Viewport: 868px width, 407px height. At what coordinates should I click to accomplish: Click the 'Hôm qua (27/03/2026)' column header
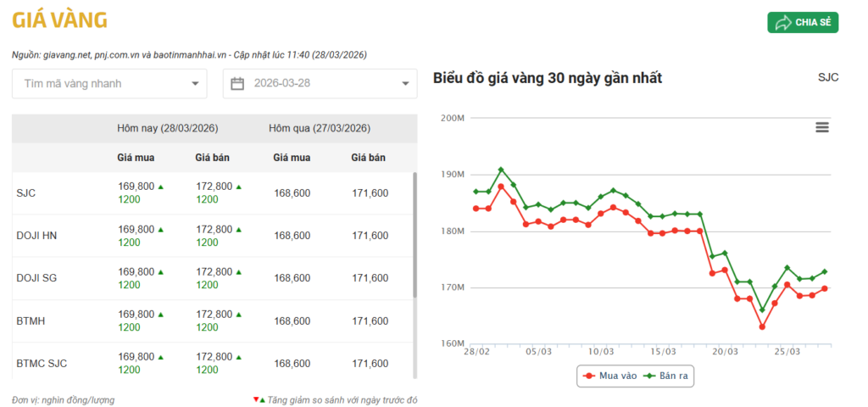(319, 129)
